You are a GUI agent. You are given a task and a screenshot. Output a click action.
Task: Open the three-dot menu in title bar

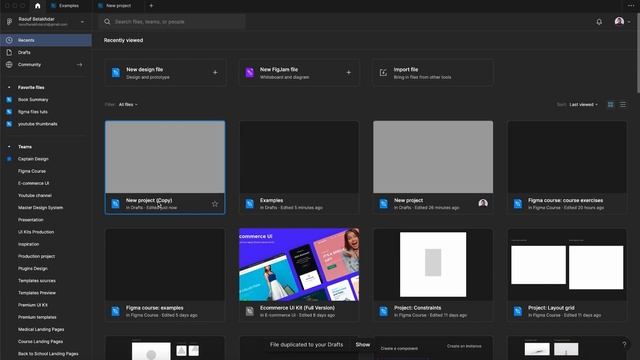(631, 6)
